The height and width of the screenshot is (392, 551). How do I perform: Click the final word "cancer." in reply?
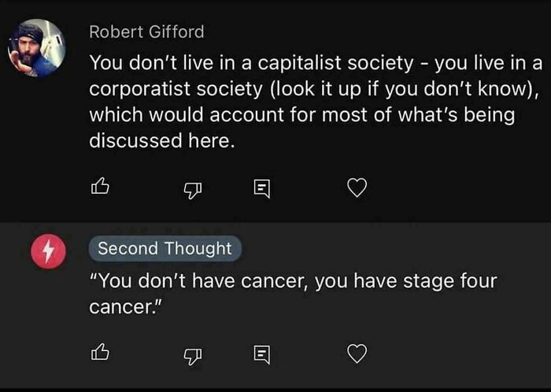click(x=120, y=307)
